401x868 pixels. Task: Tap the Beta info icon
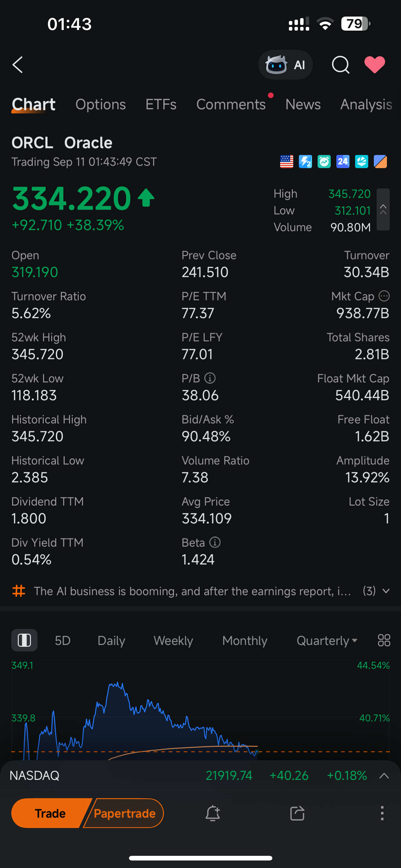tap(215, 542)
